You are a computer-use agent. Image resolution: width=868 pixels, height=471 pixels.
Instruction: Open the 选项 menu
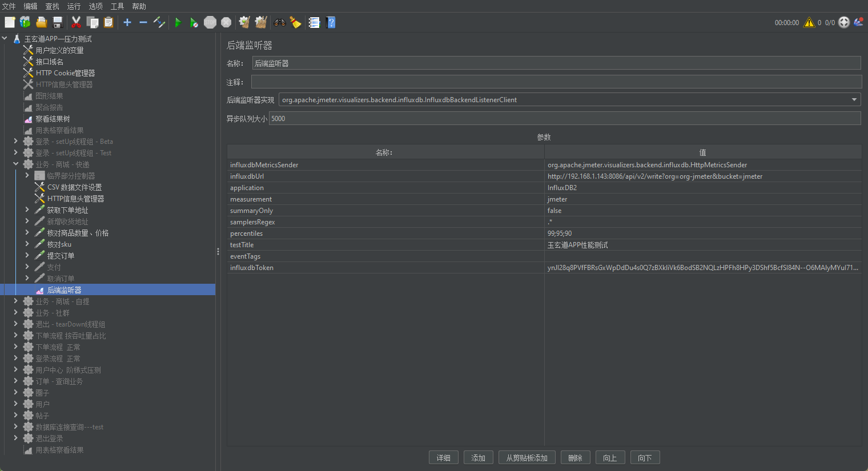tap(95, 6)
